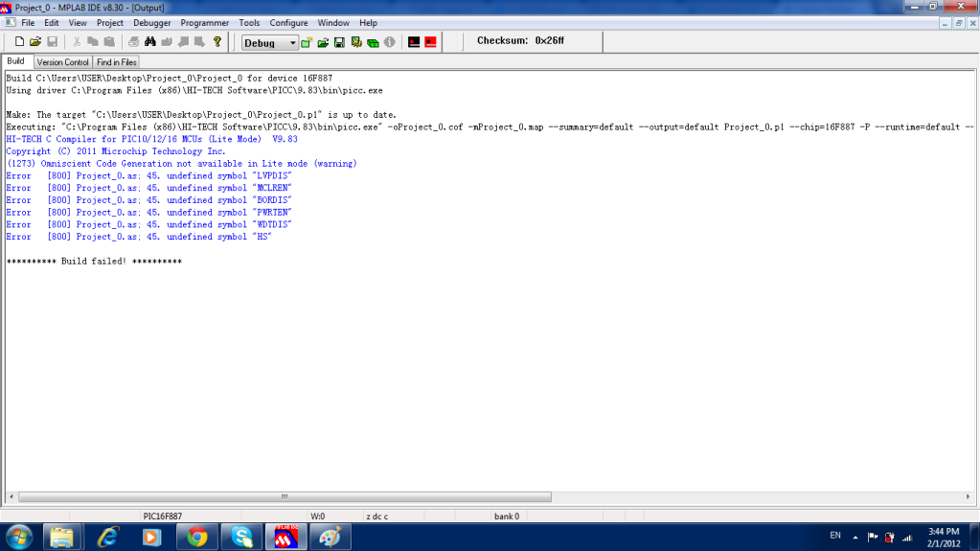Click the Package in zip green icon
The width and height of the screenshot is (980, 551).
(x=373, y=42)
